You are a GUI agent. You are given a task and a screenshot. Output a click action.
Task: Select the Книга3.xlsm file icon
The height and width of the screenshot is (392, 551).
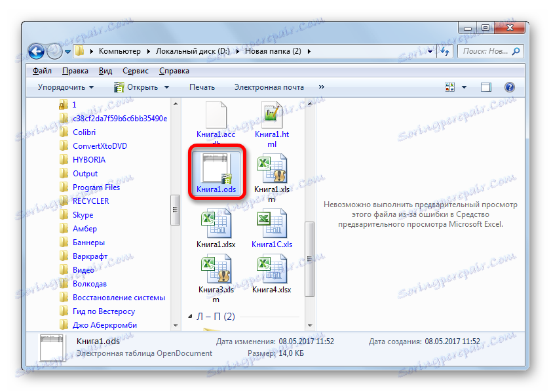(216, 269)
